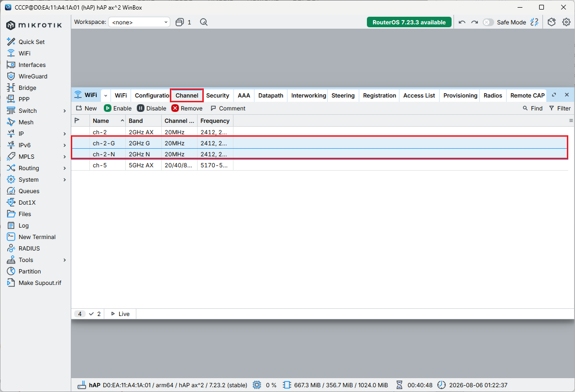Switch to the Radios tab
This screenshot has height=392, width=575.
[x=493, y=96]
